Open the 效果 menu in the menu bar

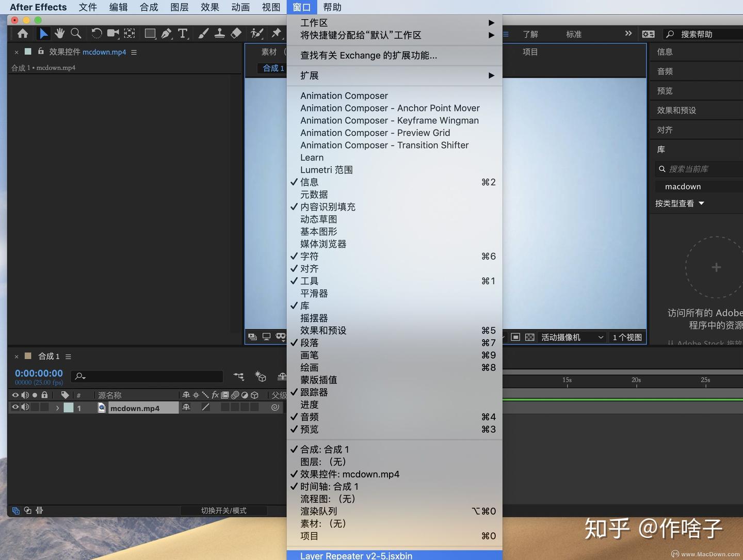tap(209, 7)
